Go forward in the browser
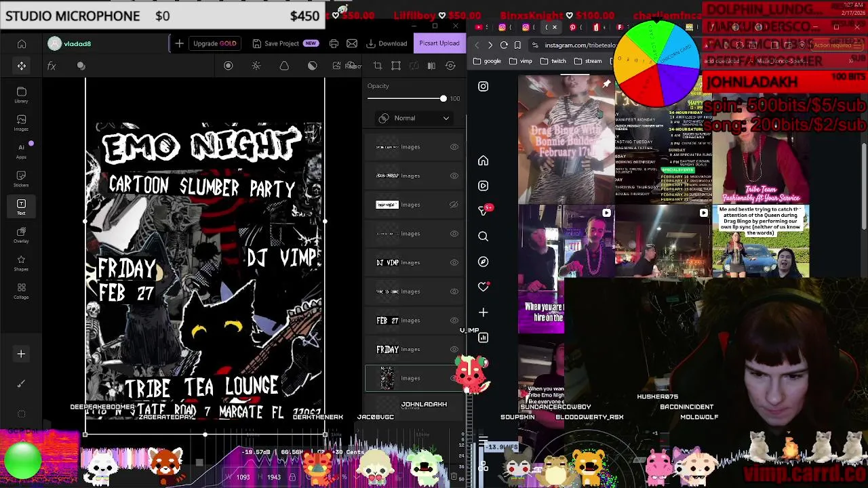Viewport: 868px width, 488px height. [x=490, y=45]
